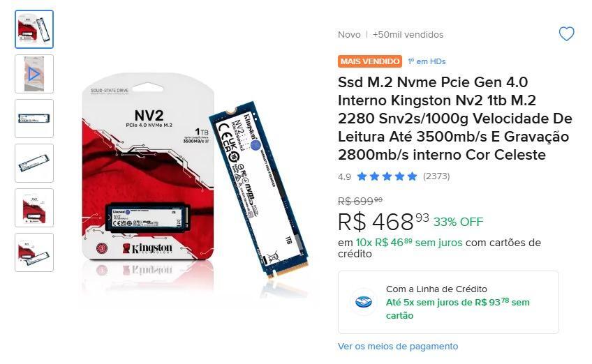Click the 'MAIS VENDIDO' badge
Image resolution: width=592 pixels, height=364 pixels.
point(369,61)
